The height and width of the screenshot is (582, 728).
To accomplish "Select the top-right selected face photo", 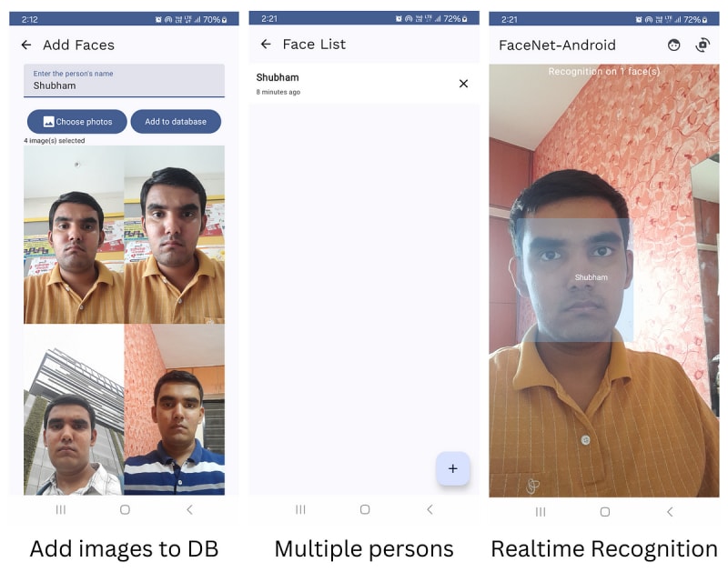I will pos(175,235).
